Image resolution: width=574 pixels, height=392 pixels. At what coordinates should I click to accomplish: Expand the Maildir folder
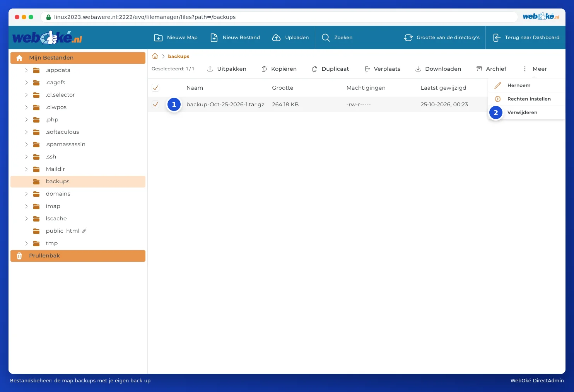pyautogui.click(x=26, y=169)
